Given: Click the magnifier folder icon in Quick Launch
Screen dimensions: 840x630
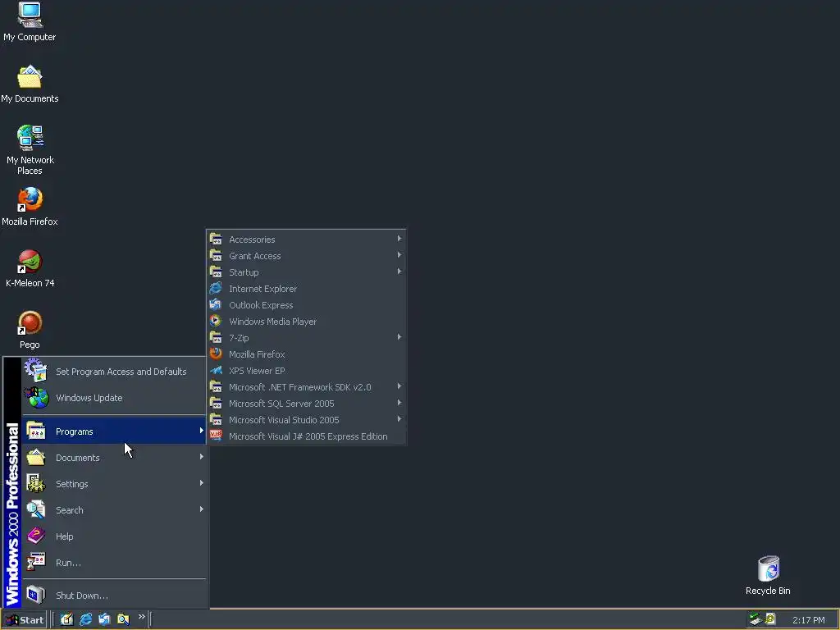Looking at the screenshot, I should point(123,619).
